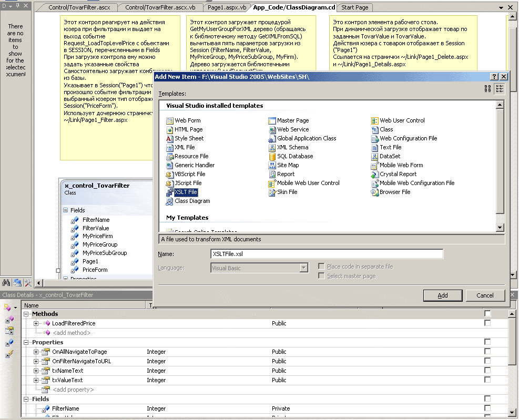Viewport: 519px width, 420px height.
Task: Check Hide box for OnFilterNavigateToURL
Action: pyautogui.click(x=487, y=361)
